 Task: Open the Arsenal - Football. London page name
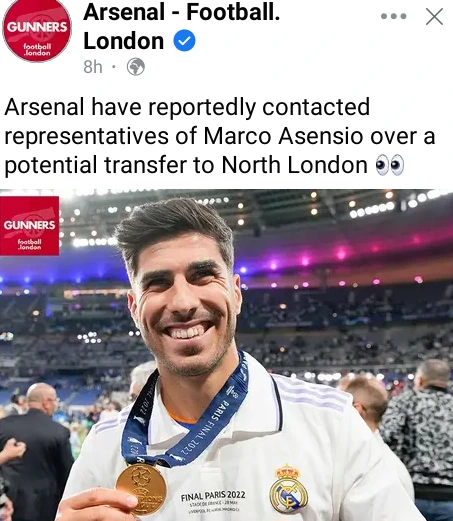(182, 26)
